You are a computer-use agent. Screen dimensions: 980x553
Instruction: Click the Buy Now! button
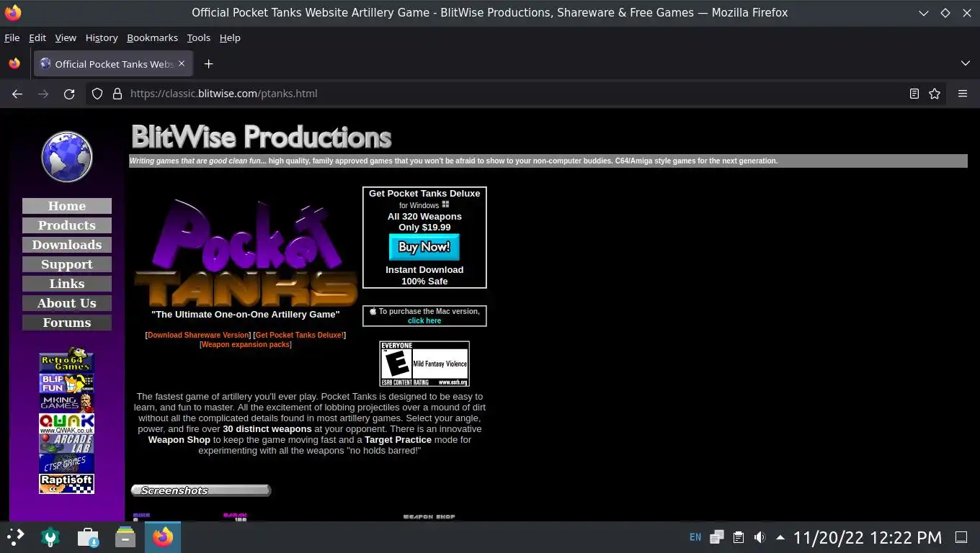click(424, 247)
